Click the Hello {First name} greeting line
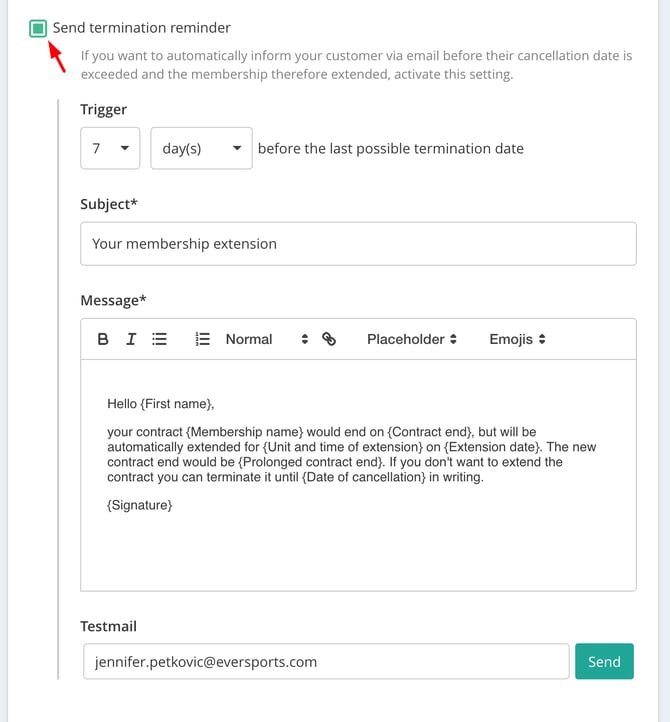 [x=161, y=404]
